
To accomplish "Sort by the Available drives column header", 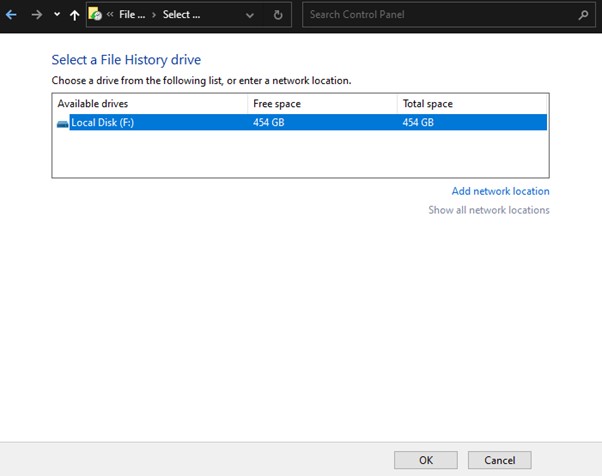I will [x=149, y=104].
